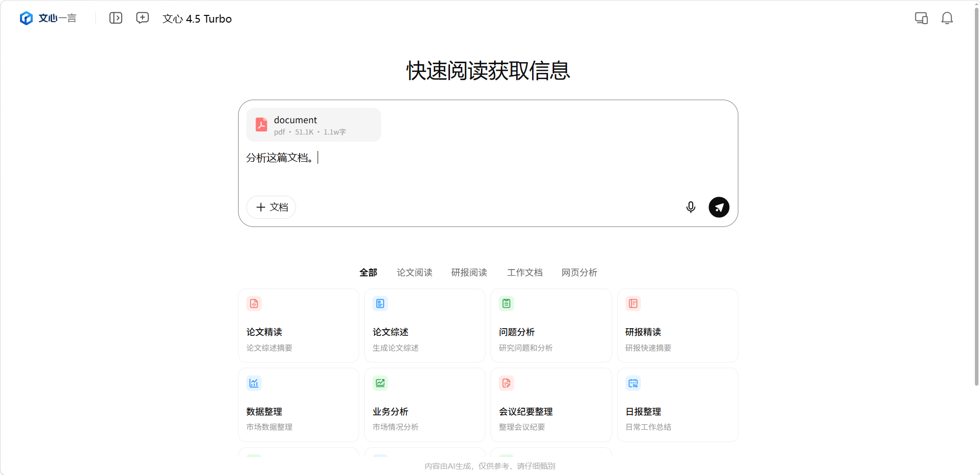
Task: Open the 日报整理 card
Action: pyautogui.click(x=678, y=405)
